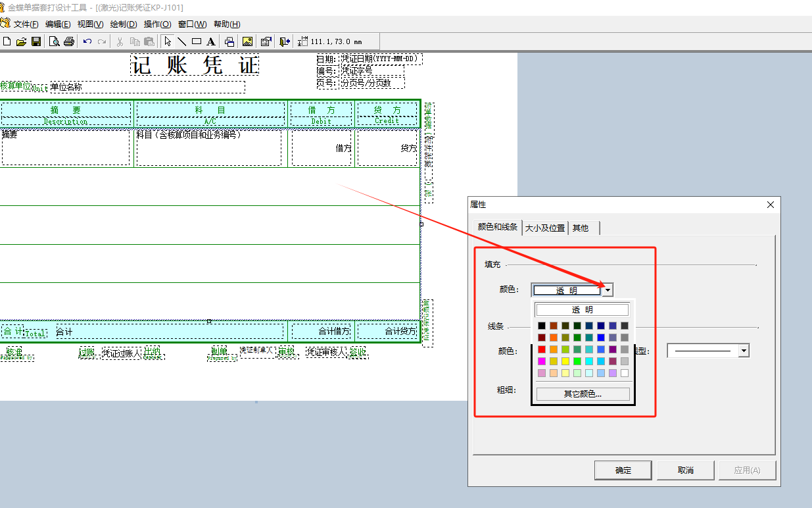Click the insert picture toolbar icon
812x508 pixels.
[x=247, y=41]
